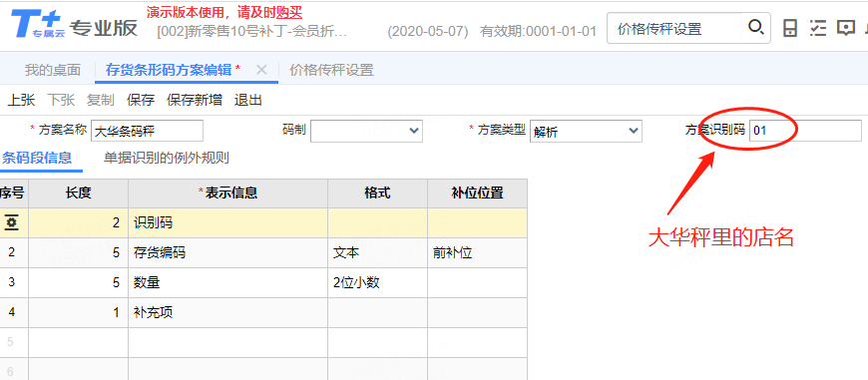Click the empty 格式 cell of the 识别码 row
Image resolution: width=868 pixels, height=380 pixels.
click(x=377, y=222)
